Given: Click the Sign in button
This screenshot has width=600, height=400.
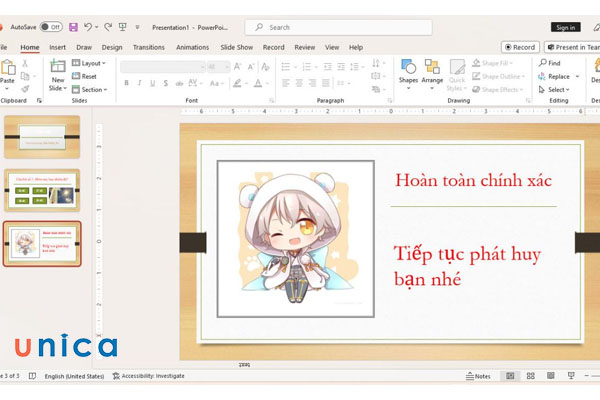Looking at the screenshot, I should point(566,27).
